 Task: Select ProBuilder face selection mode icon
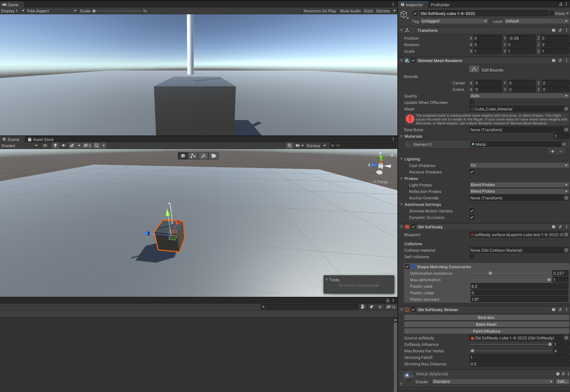click(213, 156)
